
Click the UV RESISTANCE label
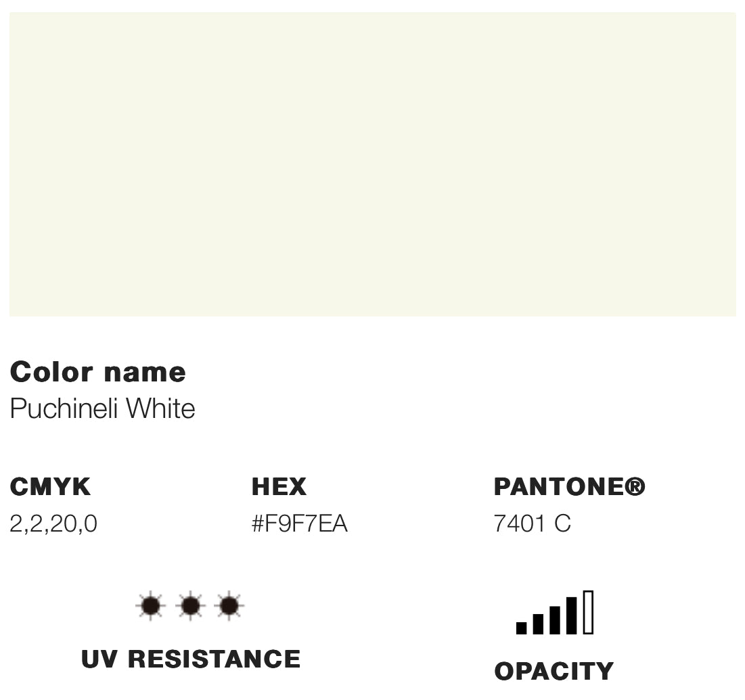tap(190, 659)
